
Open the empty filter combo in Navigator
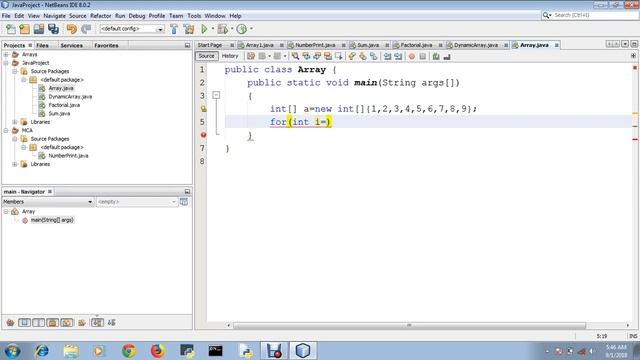137,202
